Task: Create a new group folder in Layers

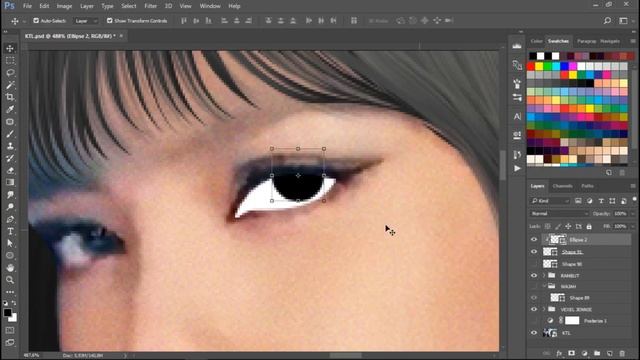Action: (597, 353)
